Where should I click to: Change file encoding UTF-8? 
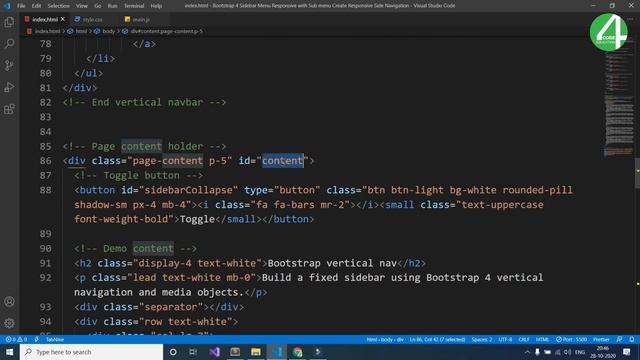coord(505,340)
